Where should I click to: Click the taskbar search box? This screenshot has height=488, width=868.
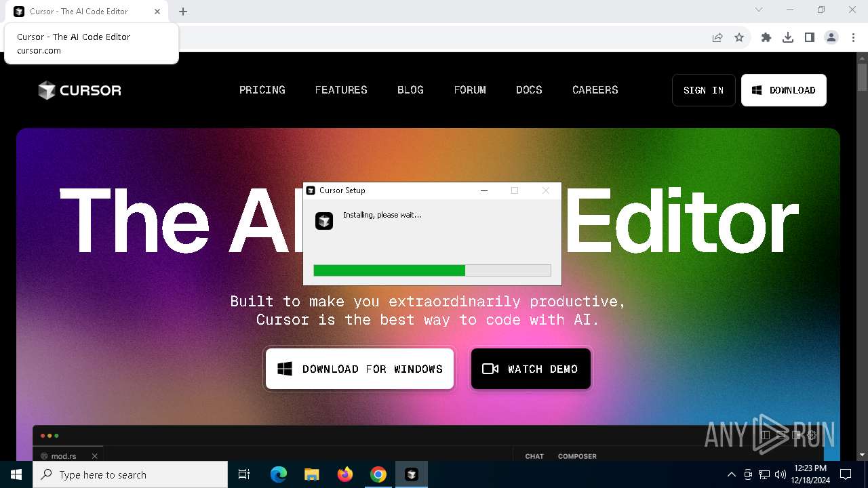pos(130,474)
